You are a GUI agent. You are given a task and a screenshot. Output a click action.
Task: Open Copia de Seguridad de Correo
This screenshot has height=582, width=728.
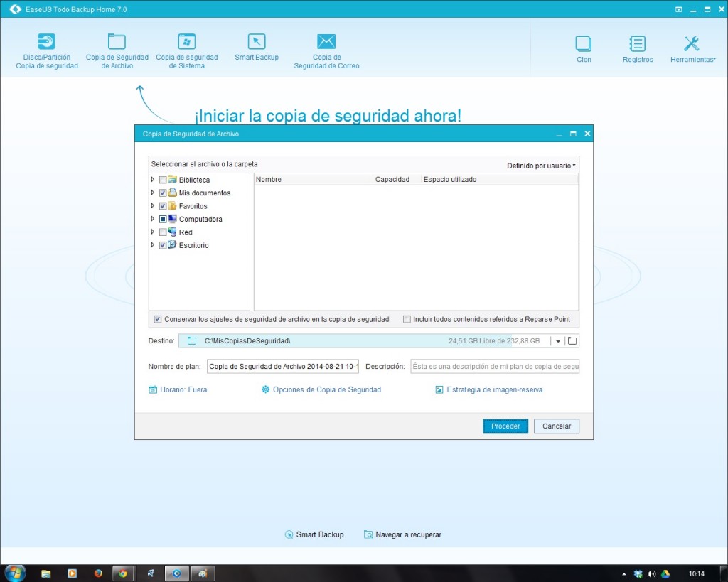(x=326, y=43)
